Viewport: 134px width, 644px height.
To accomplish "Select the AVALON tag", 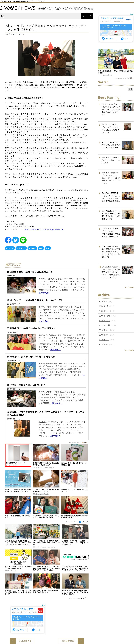I will coord(10,248).
